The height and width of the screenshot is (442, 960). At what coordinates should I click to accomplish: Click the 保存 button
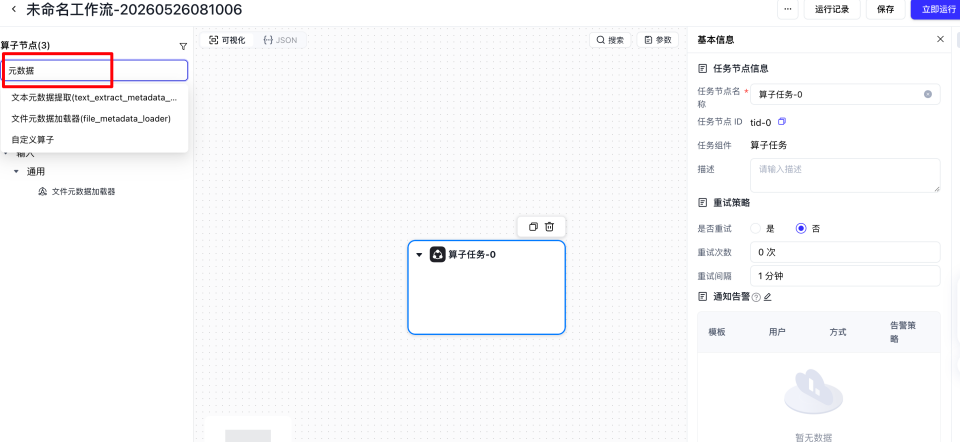(885, 9)
